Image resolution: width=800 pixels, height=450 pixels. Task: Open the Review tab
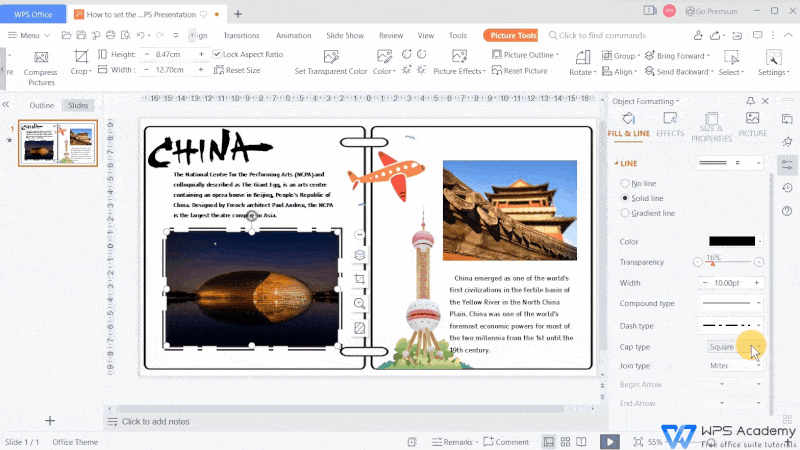tap(391, 35)
